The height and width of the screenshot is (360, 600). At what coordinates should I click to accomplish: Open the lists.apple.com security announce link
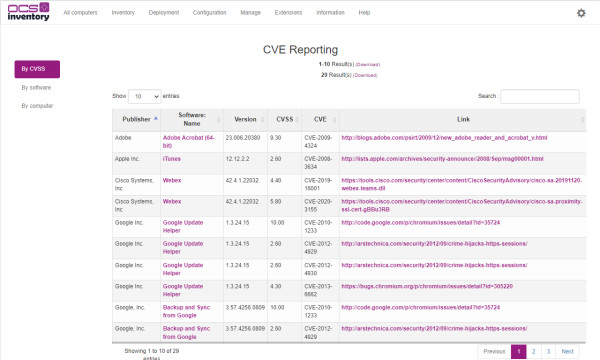(442, 159)
